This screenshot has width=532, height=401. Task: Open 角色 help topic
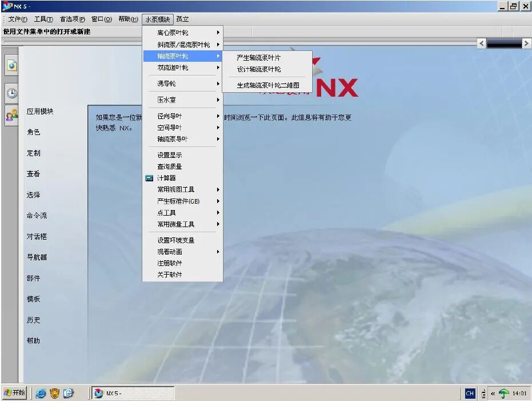(34, 132)
